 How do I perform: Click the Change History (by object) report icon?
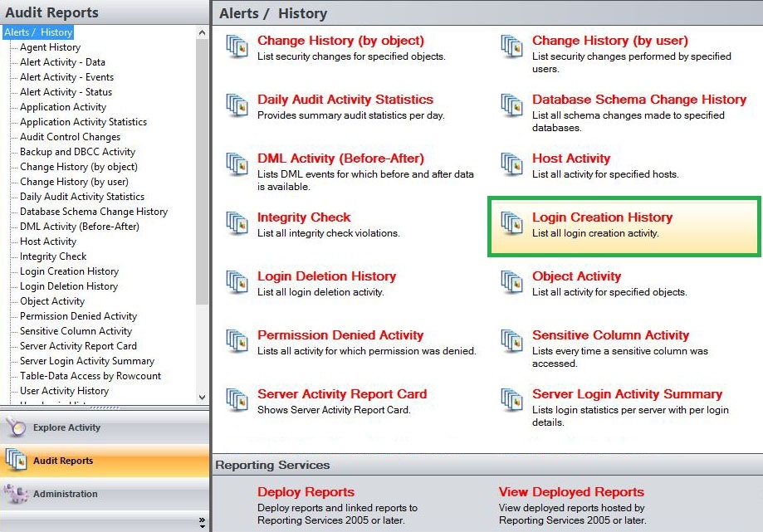click(x=237, y=46)
